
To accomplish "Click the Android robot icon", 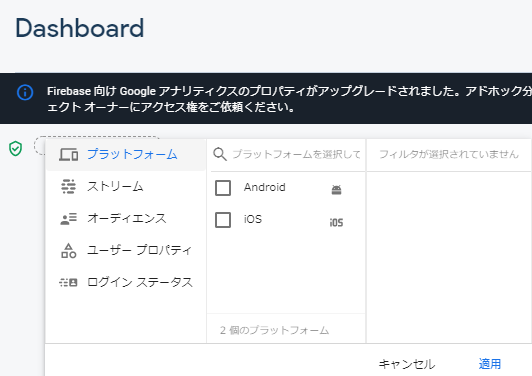I will (336, 190).
